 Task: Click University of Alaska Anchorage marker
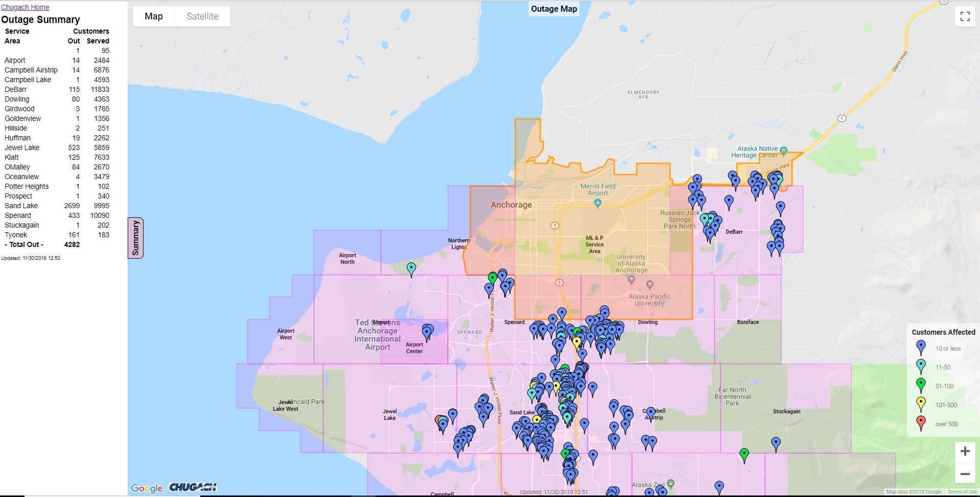[x=631, y=279]
